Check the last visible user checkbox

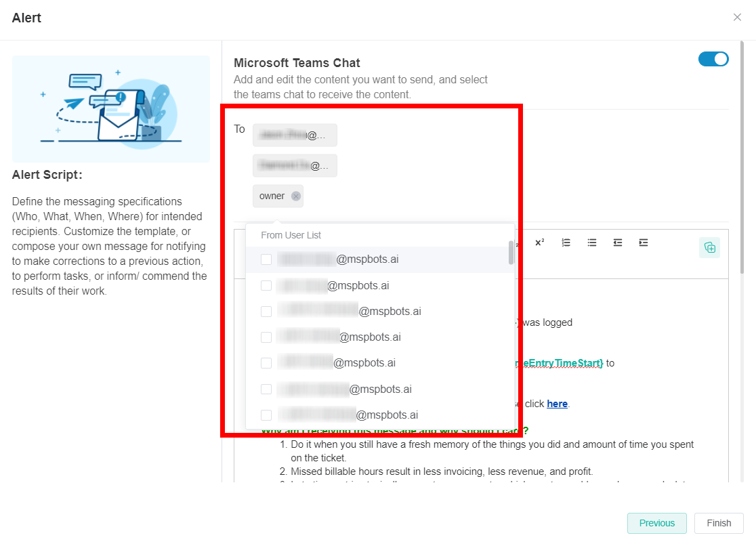[x=266, y=415]
